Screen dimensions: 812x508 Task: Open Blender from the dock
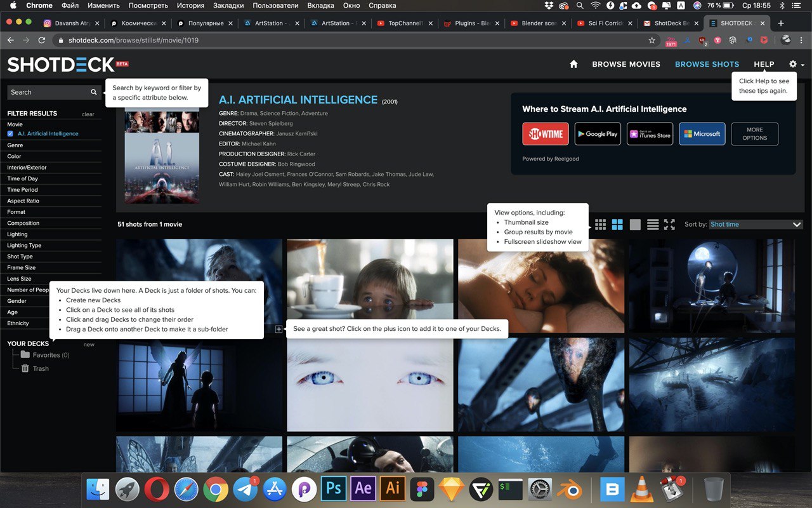tap(569, 490)
